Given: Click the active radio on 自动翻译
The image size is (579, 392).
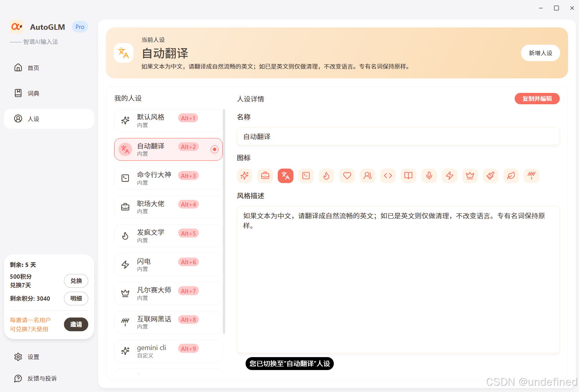Looking at the screenshot, I should point(215,149).
